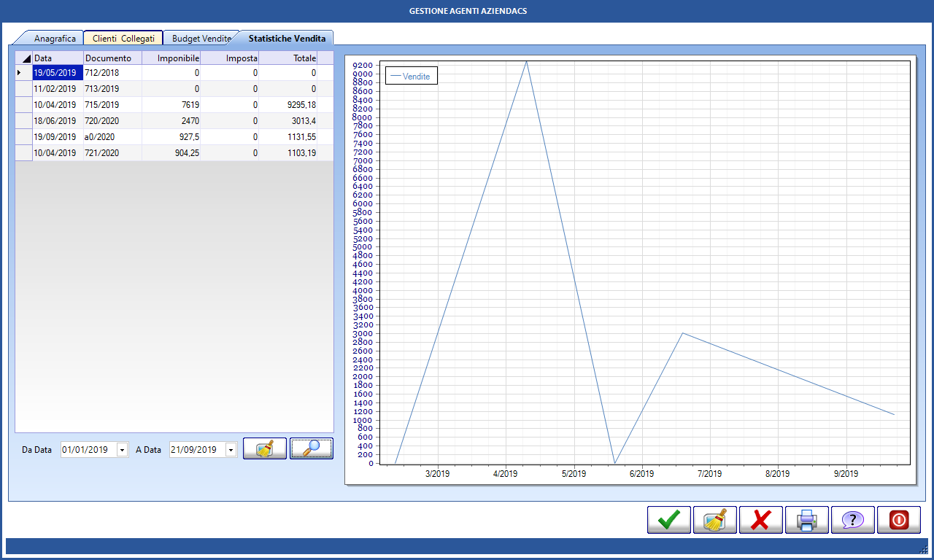The width and height of the screenshot is (934, 560).
Task: Click document cell a0/2020
Action: (112, 137)
